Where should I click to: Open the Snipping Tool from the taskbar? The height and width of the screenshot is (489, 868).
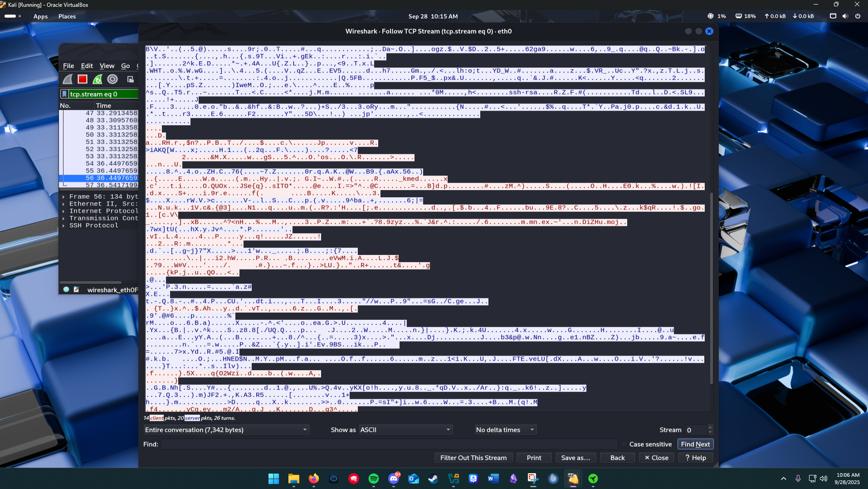pyautogui.click(x=533, y=479)
